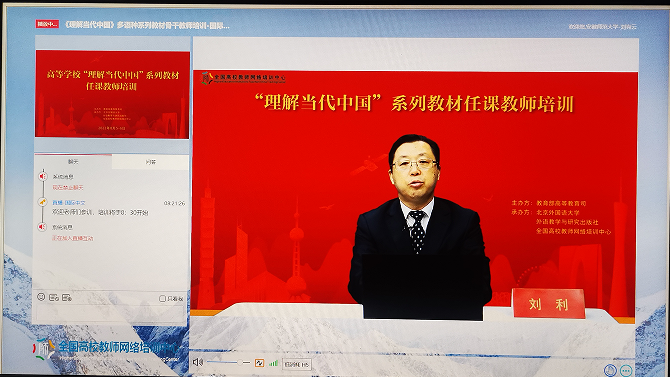Click the red speaker icon beside first system message

42,176
